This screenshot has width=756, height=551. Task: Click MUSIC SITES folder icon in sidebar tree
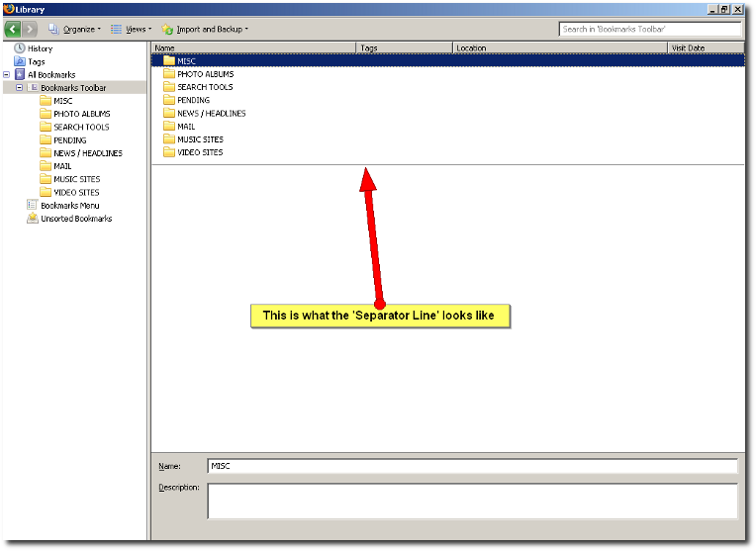click(x=46, y=178)
